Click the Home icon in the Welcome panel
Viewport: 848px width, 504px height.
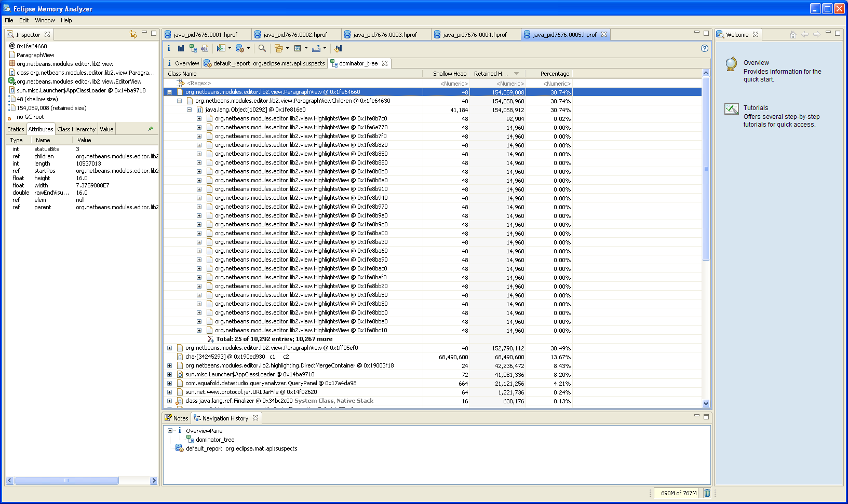(x=793, y=34)
